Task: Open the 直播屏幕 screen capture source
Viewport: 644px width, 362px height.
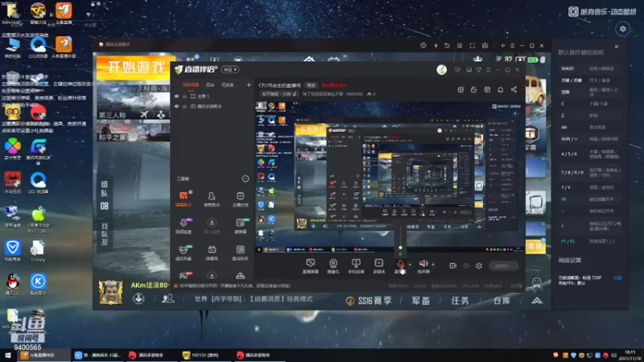Action: point(311,265)
